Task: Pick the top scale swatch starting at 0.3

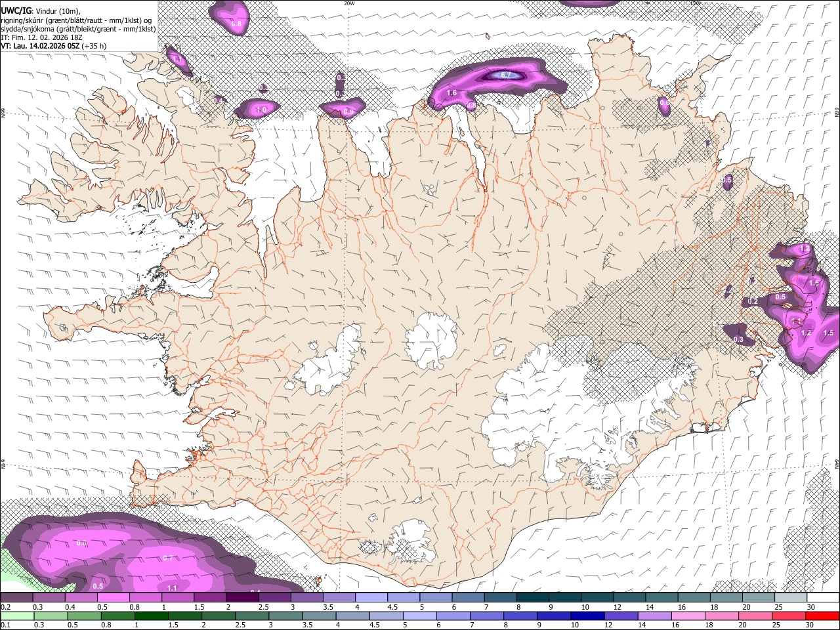Action: 49,597
